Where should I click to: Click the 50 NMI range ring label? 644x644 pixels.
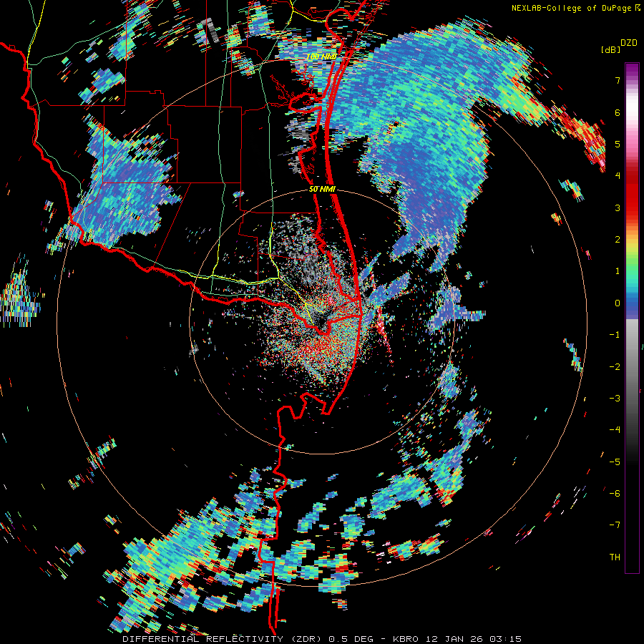tap(322, 190)
